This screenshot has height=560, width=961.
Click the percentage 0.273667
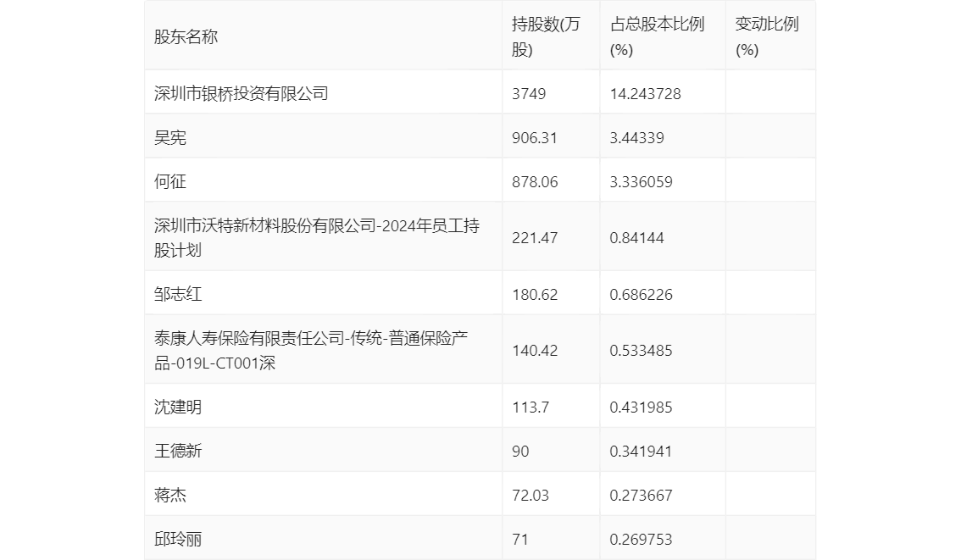(x=641, y=496)
